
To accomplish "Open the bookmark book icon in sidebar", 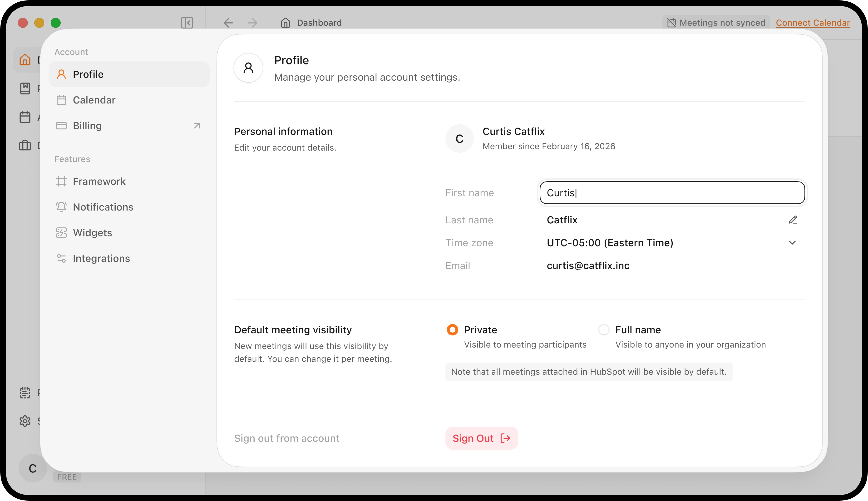I will 25,88.
